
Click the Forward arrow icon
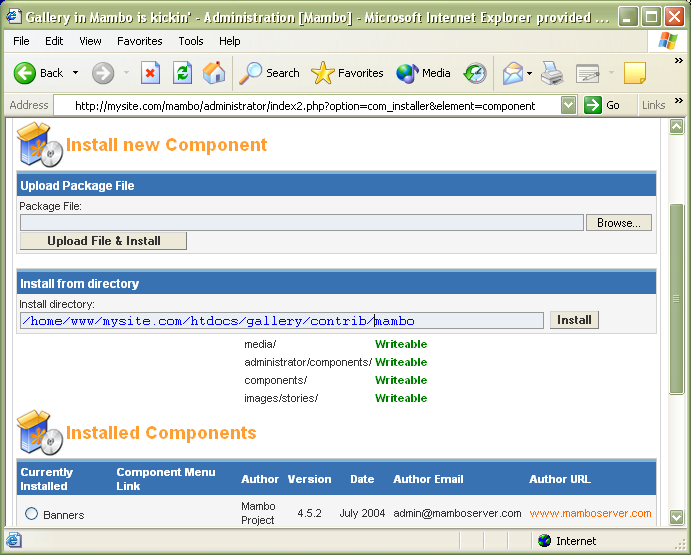(x=103, y=73)
